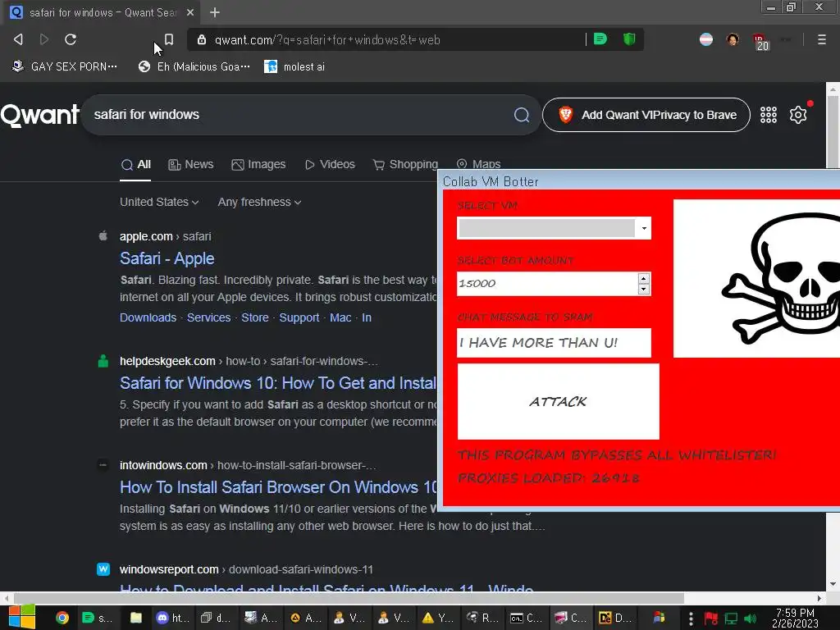Open the striped flag extension icon

pyautogui.click(x=706, y=39)
